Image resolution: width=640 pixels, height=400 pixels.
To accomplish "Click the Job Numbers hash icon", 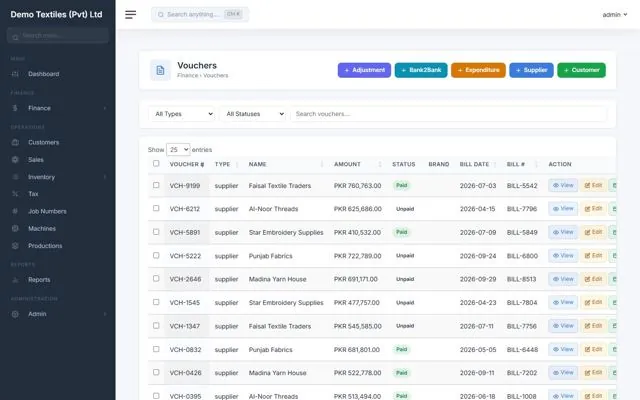I will (15, 211).
